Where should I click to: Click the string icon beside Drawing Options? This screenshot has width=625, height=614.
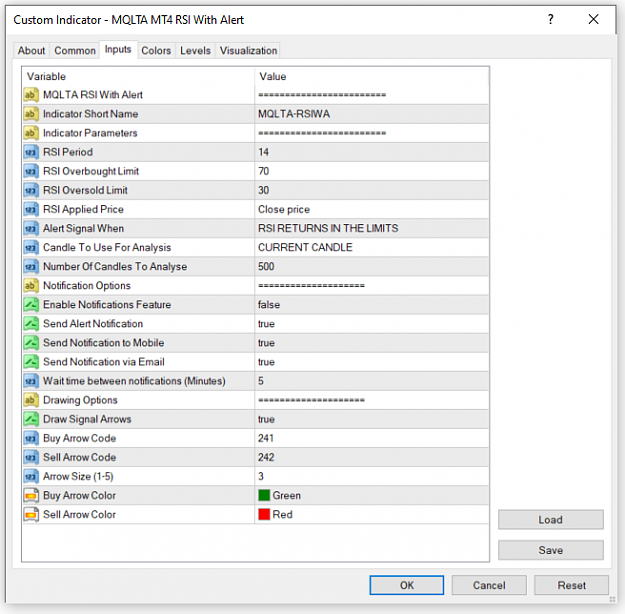(31, 400)
